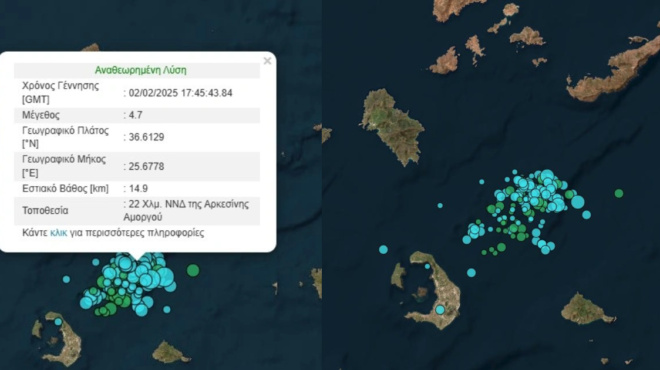Click the isolated green marker east of left map's cluster
Image resolution: width=660 pixels, height=370 pixels.
pos(193,270)
